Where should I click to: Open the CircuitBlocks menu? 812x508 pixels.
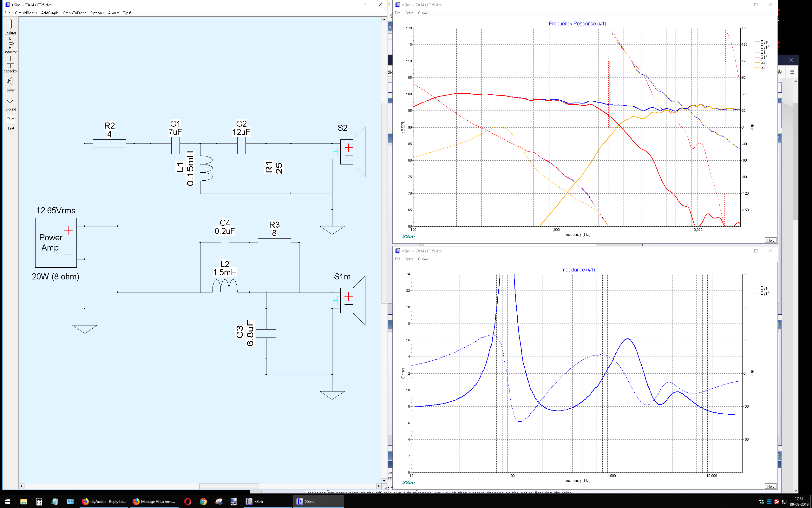(26, 13)
